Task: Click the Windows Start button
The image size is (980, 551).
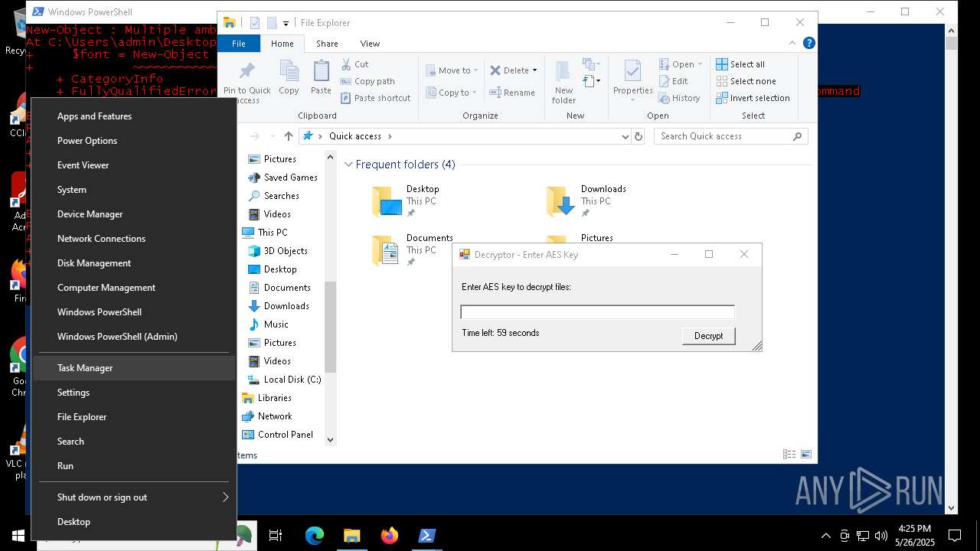Action: coord(18,536)
